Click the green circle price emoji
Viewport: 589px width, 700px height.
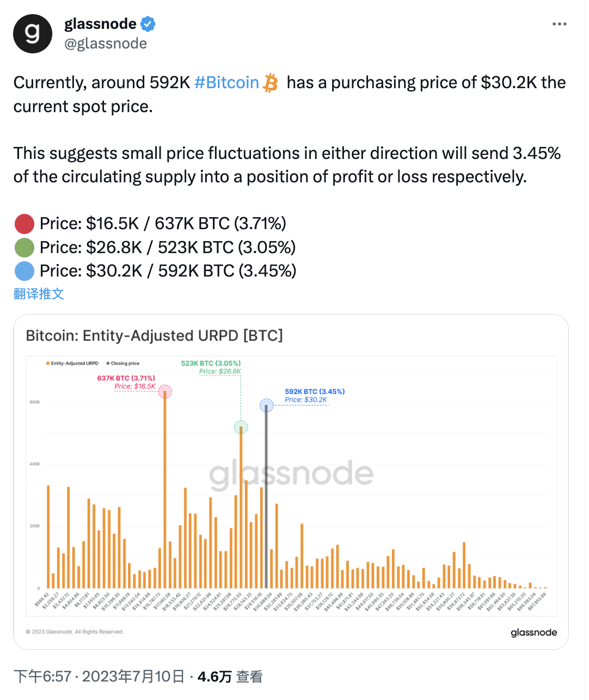point(23,247)
